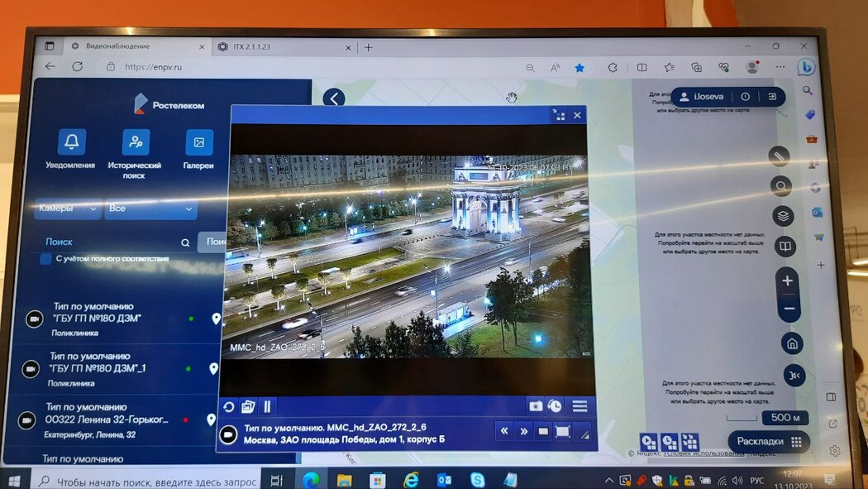
Task: Zoom out the map with minus
Action: [789, 309]
